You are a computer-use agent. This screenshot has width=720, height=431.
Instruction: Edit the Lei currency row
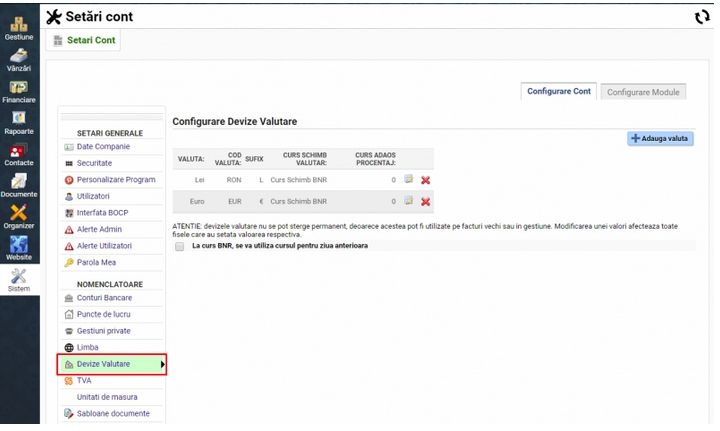408,179
